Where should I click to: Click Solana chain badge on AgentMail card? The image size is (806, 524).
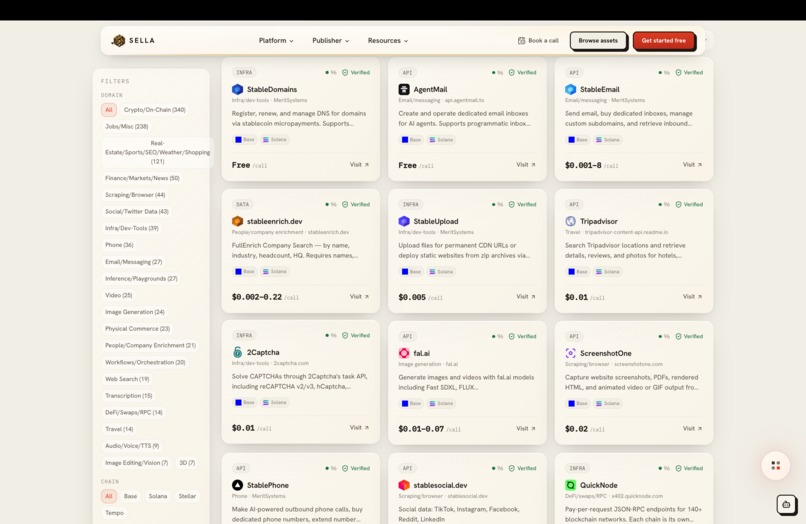coord(441,140)
